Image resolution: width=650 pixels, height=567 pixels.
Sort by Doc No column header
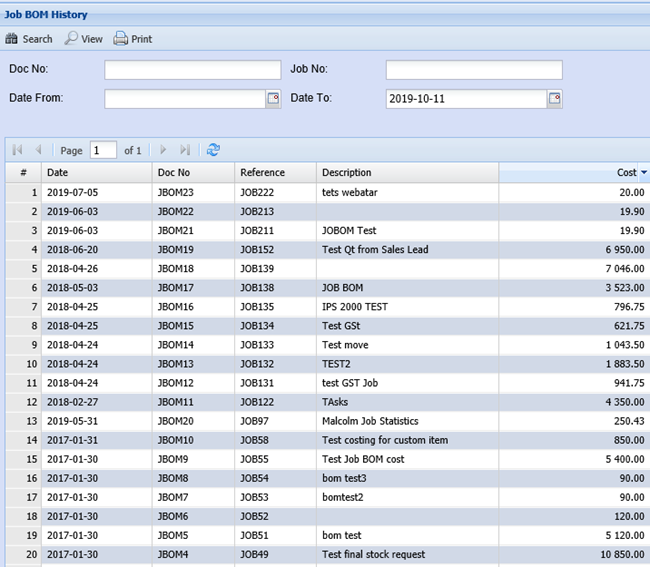pyautogui.click(x=192, y=173)
